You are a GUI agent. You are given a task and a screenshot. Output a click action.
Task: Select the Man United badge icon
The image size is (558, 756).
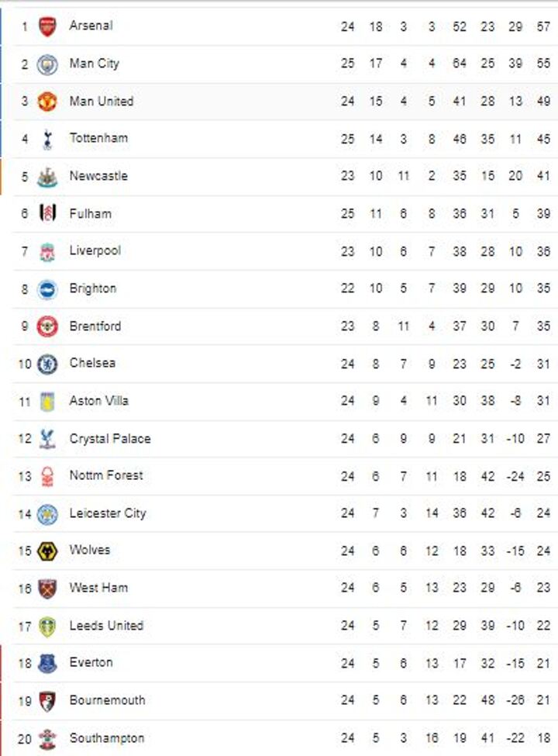tap(47, 102)
